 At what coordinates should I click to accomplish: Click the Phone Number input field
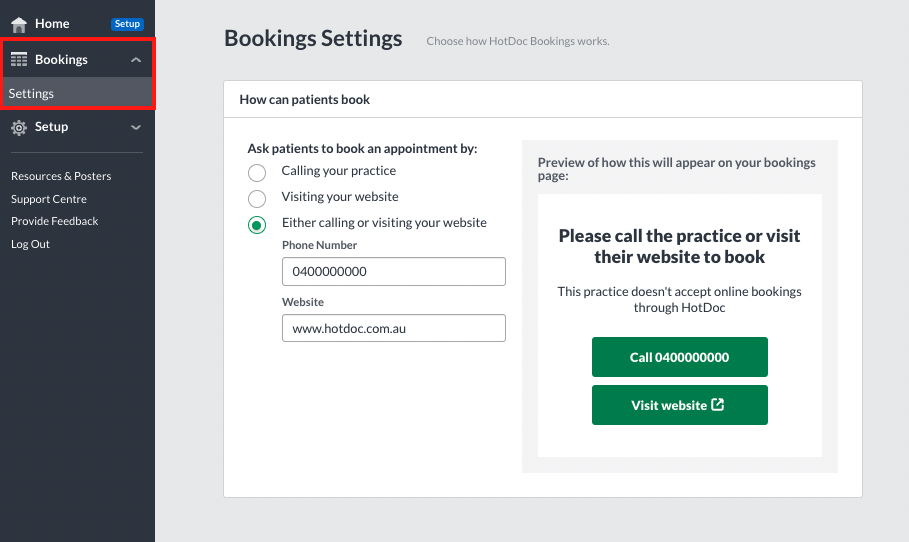394,271
